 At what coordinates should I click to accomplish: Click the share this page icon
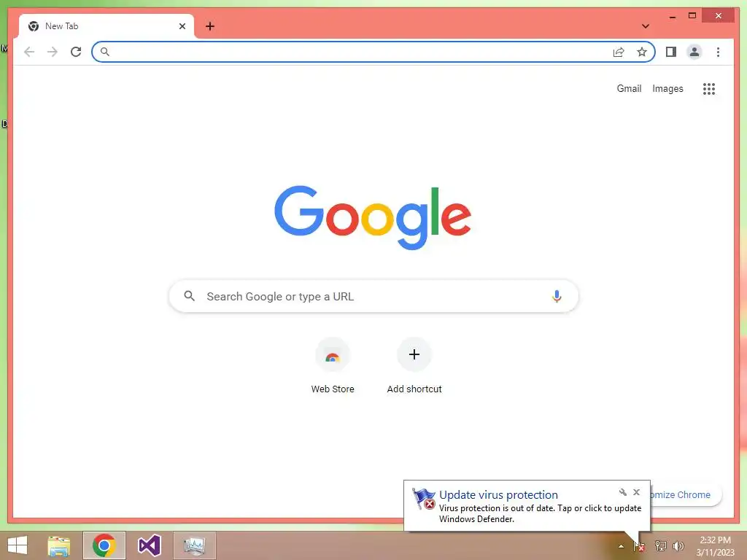(619, 52)
